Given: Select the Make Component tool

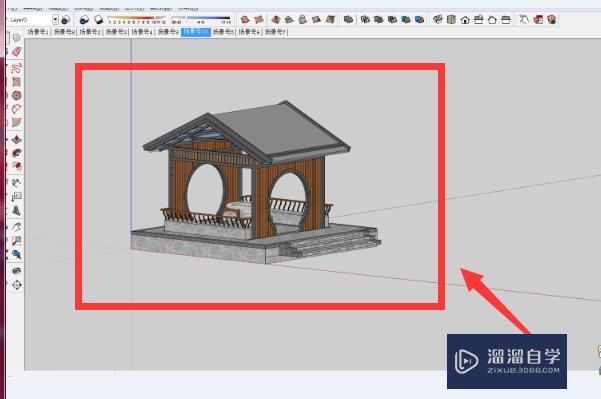Looking at the screenshot, I should [x=16, y=38].
